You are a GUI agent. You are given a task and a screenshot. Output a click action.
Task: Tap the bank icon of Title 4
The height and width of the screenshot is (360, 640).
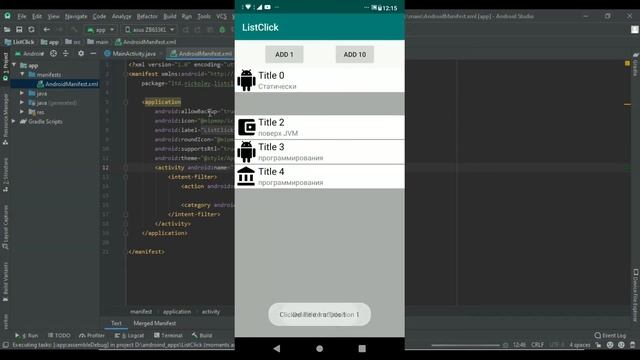pos(246,176)
